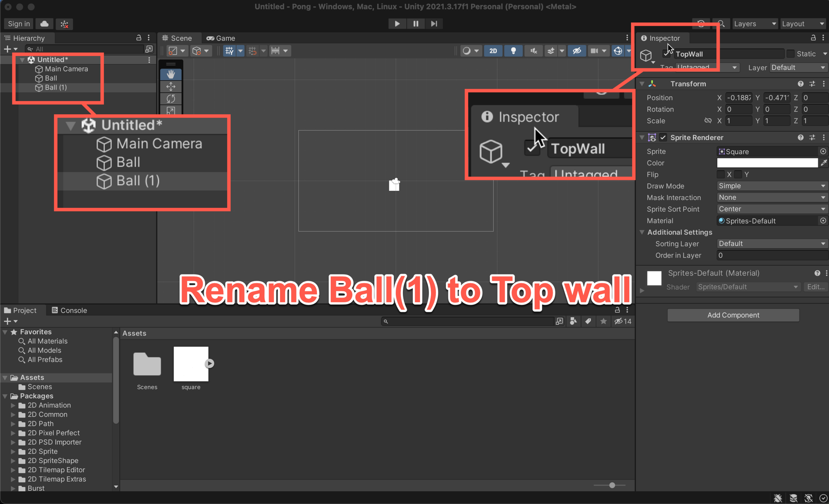
Task: Click the cloud services icon
Action: (x=44, y=24)
